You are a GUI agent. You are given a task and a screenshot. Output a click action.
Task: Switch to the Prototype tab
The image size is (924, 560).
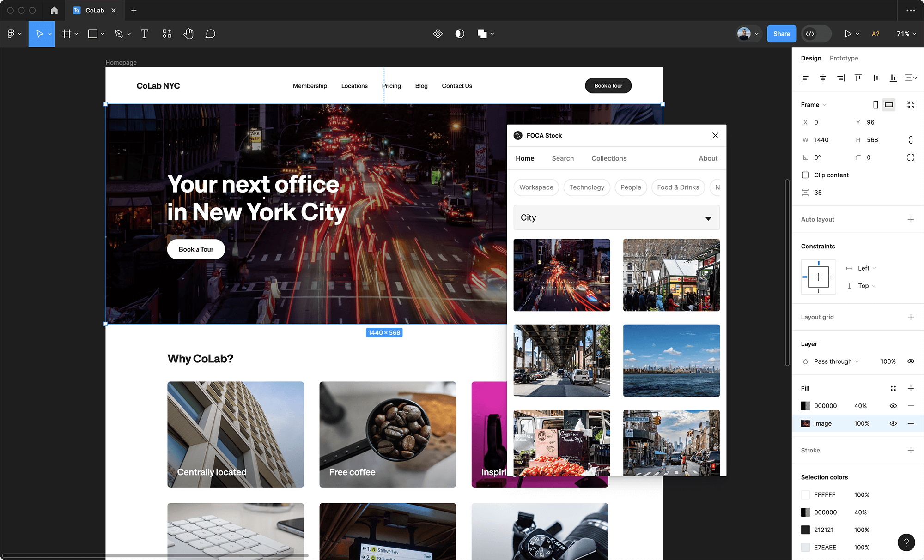click(x=844, y=58)
